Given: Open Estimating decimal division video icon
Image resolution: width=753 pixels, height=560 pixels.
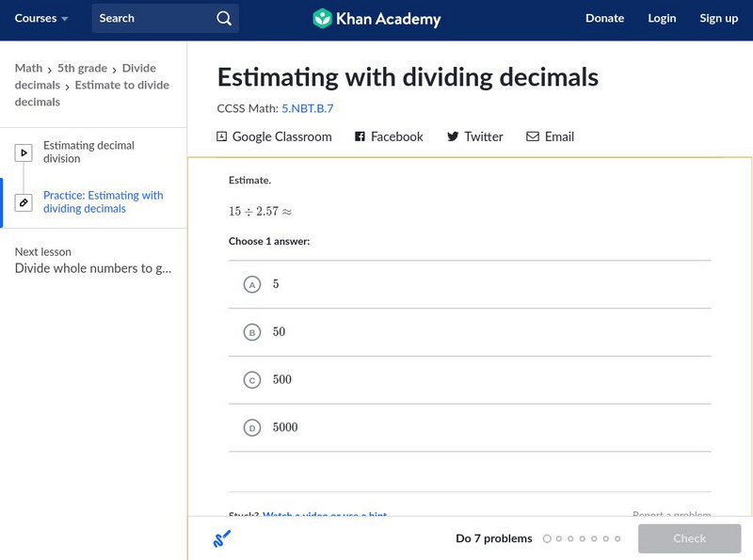Looking at the screenshot, I should coord(24,152).
